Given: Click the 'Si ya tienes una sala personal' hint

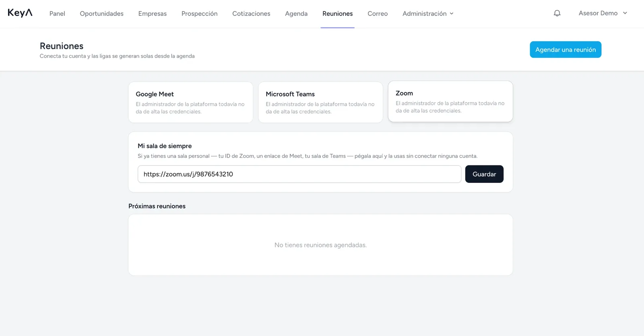Looking at the screenshot, I should [308, 156].
